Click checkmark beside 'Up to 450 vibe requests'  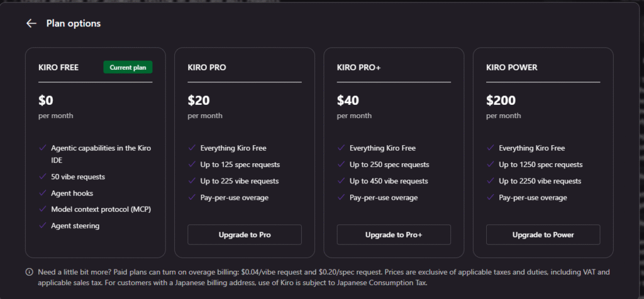point(341,181)
